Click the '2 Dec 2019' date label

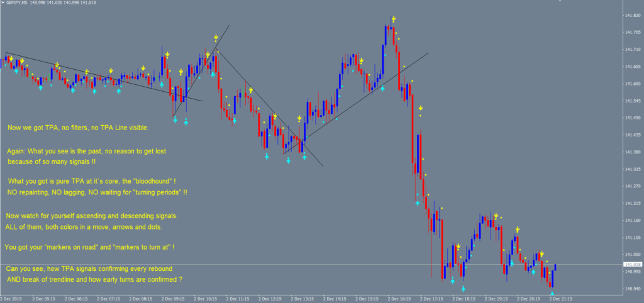11,299
